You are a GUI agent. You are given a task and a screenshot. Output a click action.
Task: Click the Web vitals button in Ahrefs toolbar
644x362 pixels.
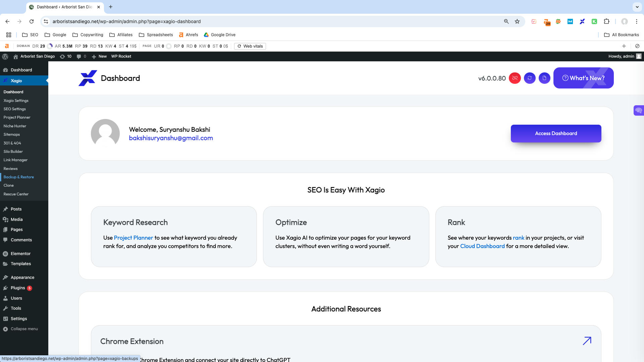coord(250,46)
